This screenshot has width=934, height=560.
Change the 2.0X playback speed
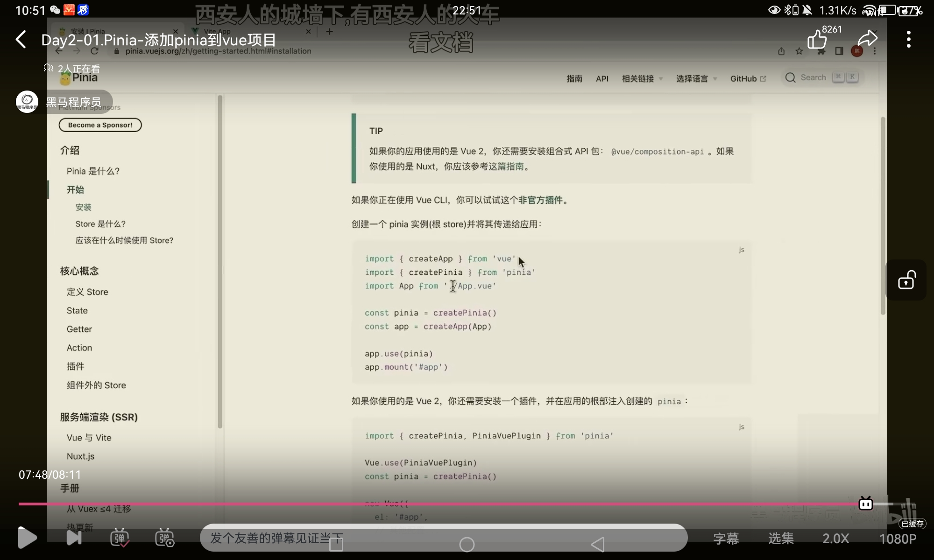(x=835, y=539)
